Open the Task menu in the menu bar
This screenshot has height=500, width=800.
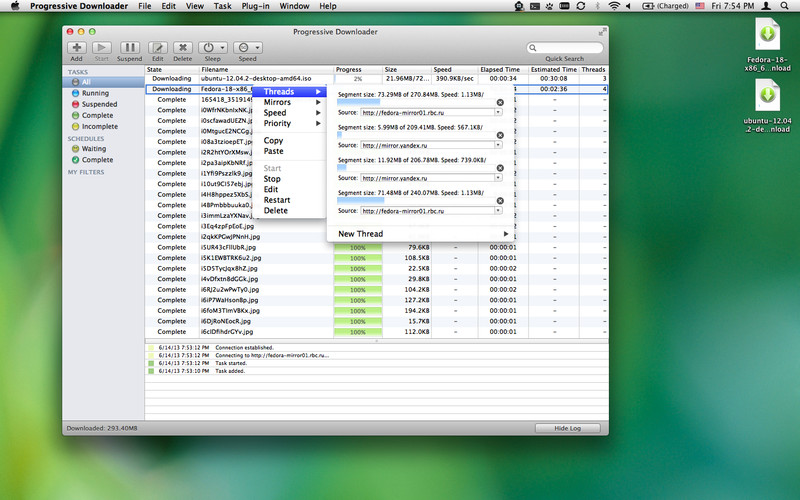coord(222,6)
